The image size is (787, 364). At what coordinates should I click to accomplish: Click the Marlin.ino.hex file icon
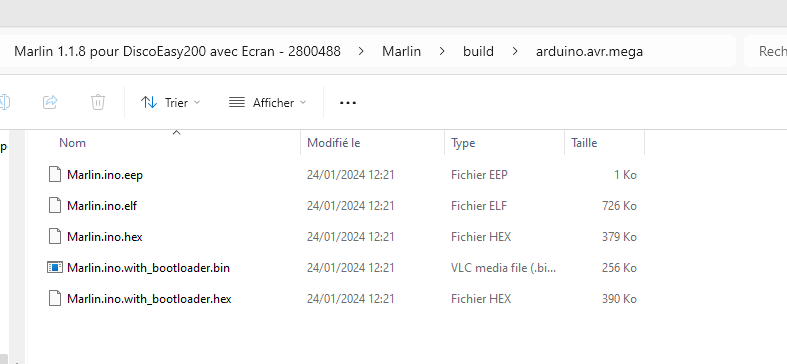tap(54, 236)
